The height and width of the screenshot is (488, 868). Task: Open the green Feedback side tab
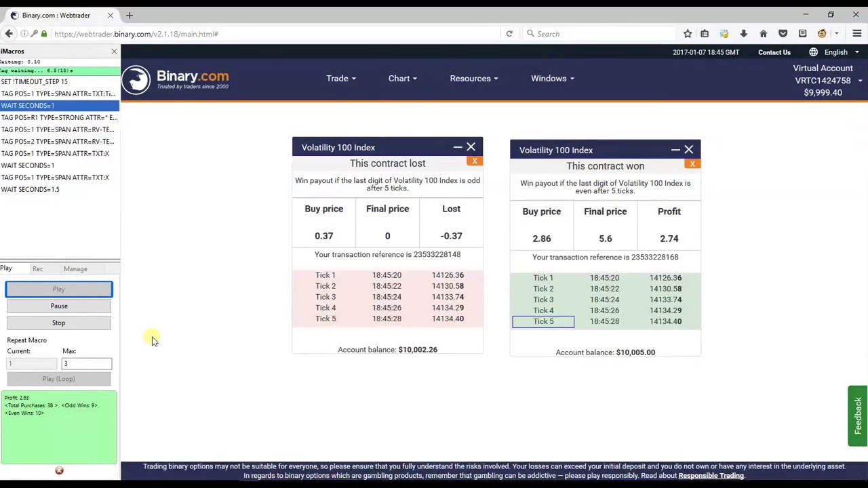tap(858, 415)
